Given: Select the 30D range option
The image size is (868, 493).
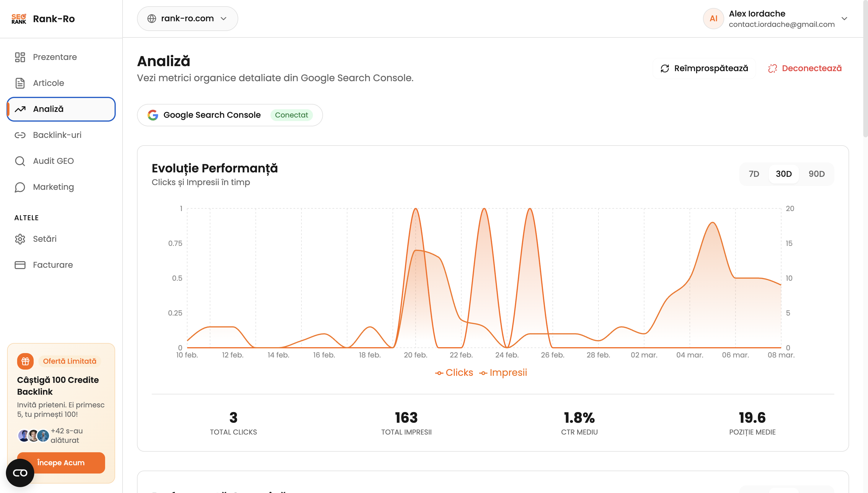Looking at the screenshot, I should (x=783, y=174).
